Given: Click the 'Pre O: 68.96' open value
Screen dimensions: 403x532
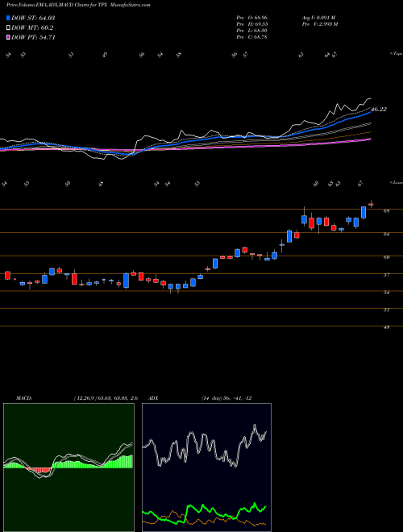Looking at the screenshot, I should point(252,18).
